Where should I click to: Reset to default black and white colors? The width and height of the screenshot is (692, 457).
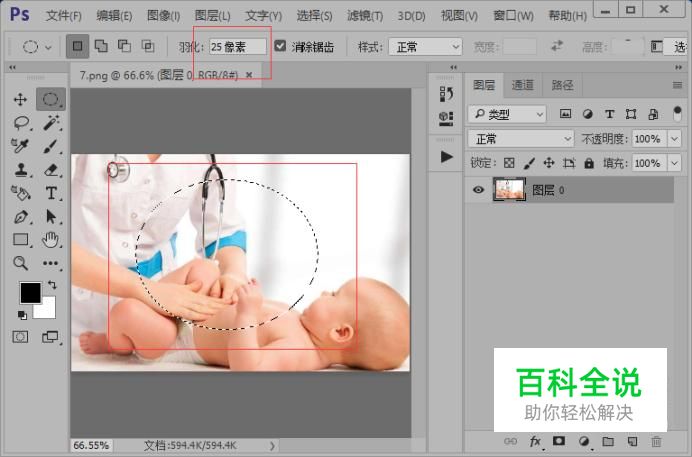22,315
